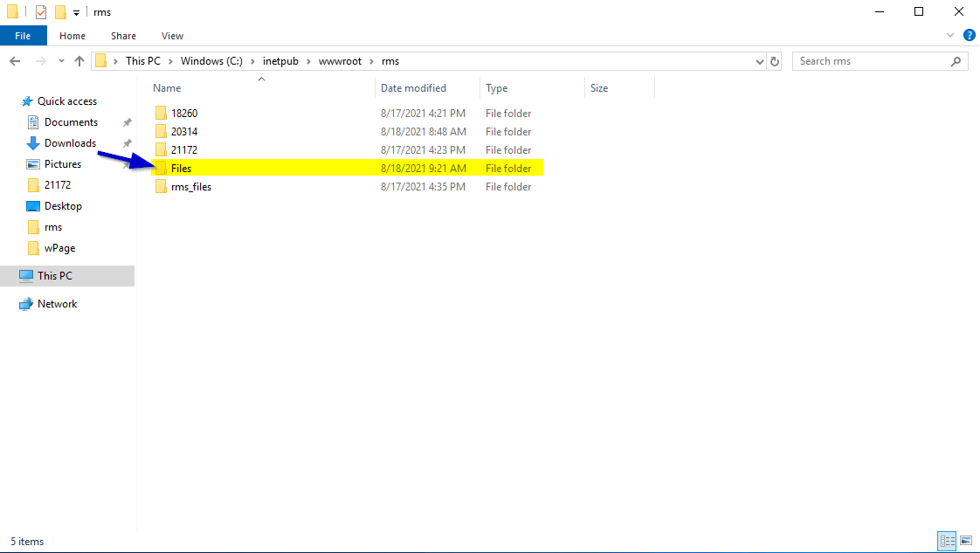The width and height of the screenshot is (980, 553).
Task: Click the Quick access star icon
Action: coord(26,101)
